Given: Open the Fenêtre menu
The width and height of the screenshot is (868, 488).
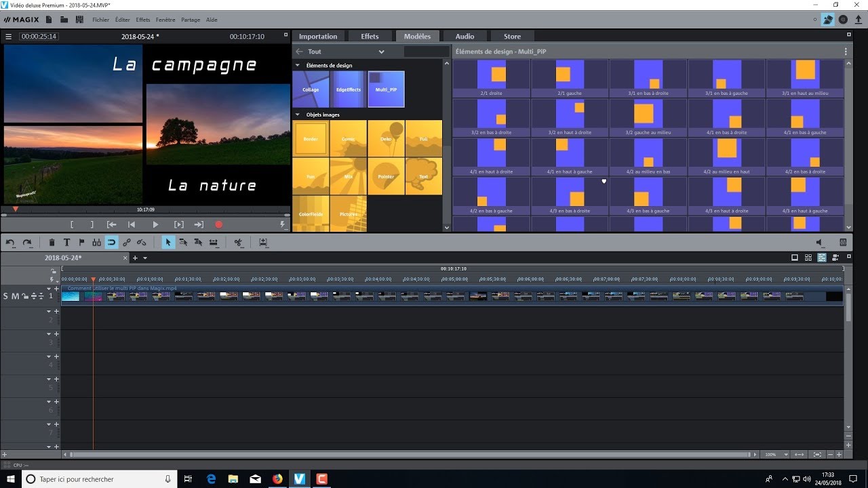Looking at the screenshot, I should tap(165, 20).
